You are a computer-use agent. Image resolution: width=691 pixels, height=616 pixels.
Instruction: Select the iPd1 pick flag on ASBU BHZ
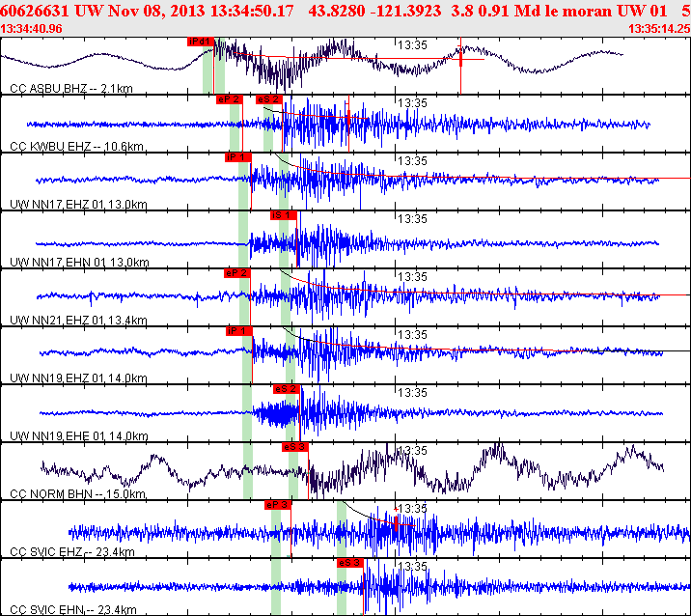201,42
